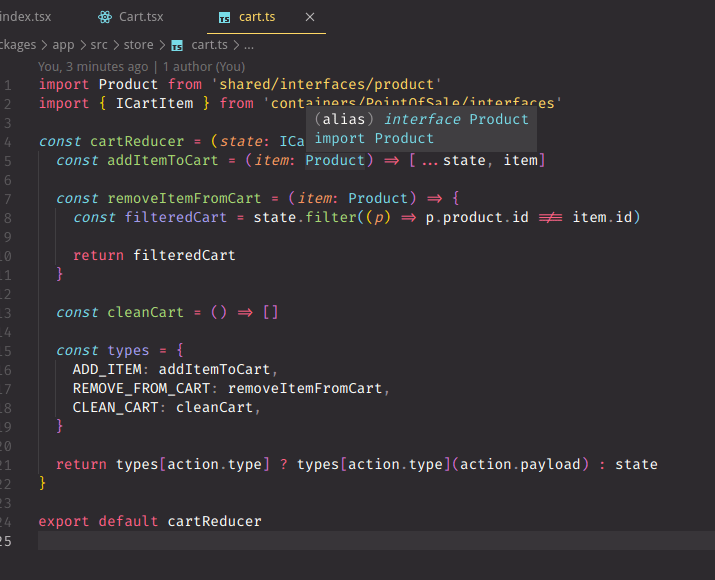Close the cart.ts tab

click(310, 17)
